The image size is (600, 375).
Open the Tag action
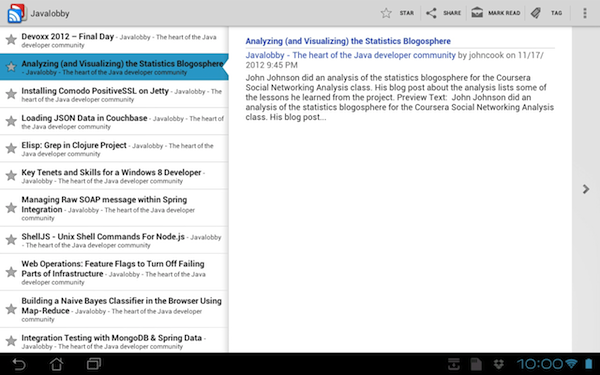(546, 13)
